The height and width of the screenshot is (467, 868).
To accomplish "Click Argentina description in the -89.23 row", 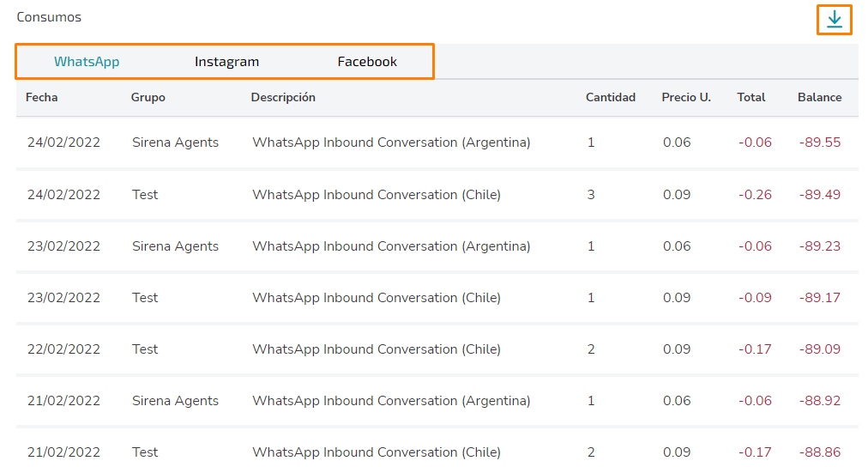I will [391, 246].
